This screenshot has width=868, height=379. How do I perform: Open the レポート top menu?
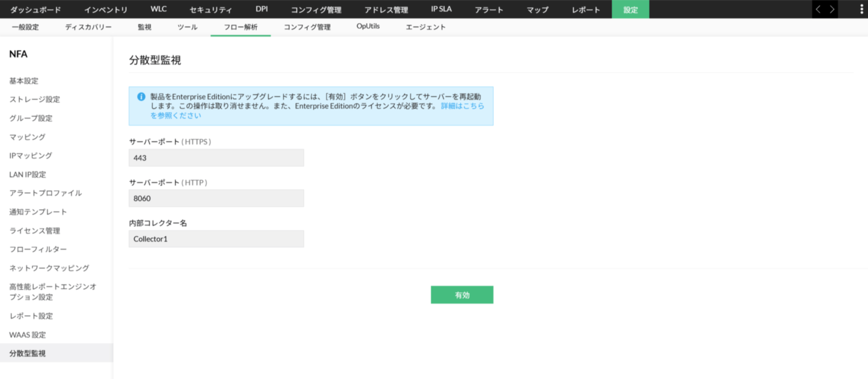click(x=586, y=10)
